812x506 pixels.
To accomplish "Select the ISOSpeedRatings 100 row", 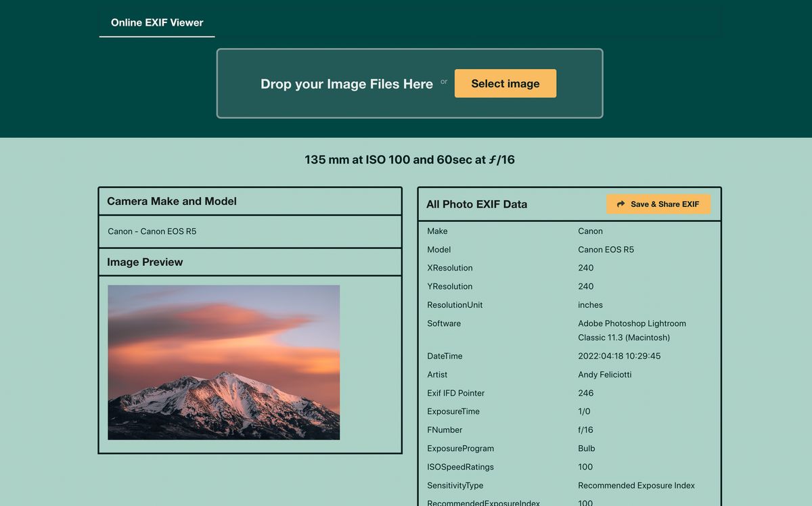I will click(585, 467).
